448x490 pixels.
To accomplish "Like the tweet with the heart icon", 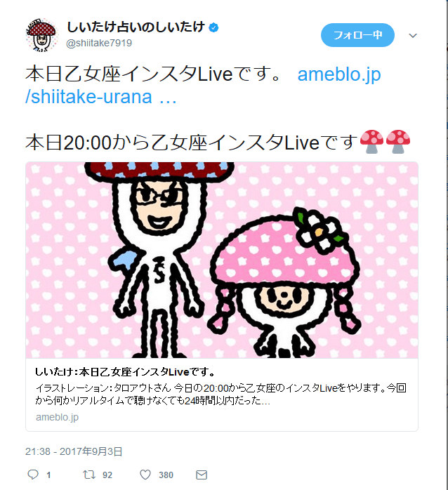I will (145, 475).
